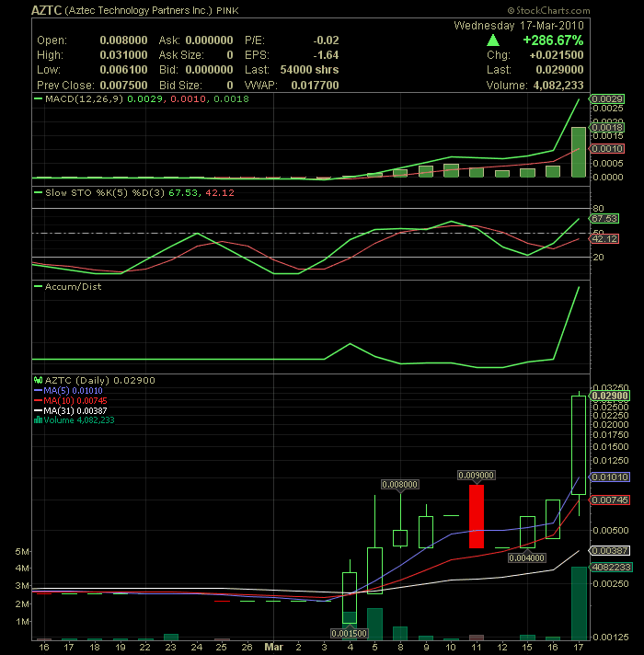Click the price axis tag 0.02900
Image resolution: width=644 pixels, height=655 pixels.
point(610,396)
